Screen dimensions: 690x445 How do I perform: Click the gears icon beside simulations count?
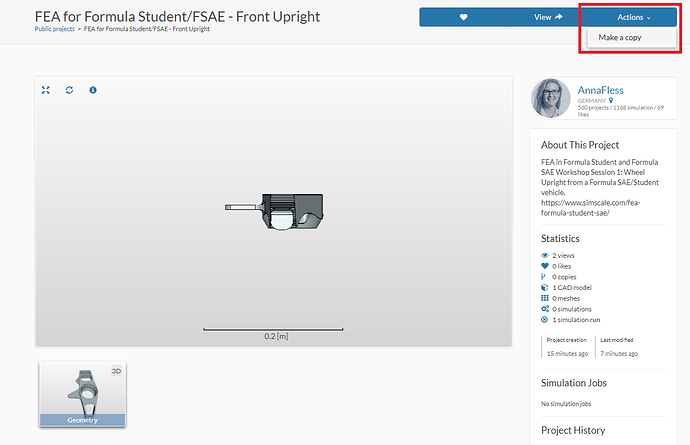[x=544, y=309]
